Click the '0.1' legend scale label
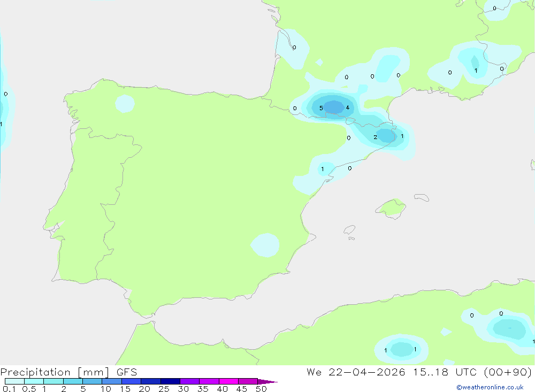This screenshot has width=535, height=392. click(x=9, y=389)
